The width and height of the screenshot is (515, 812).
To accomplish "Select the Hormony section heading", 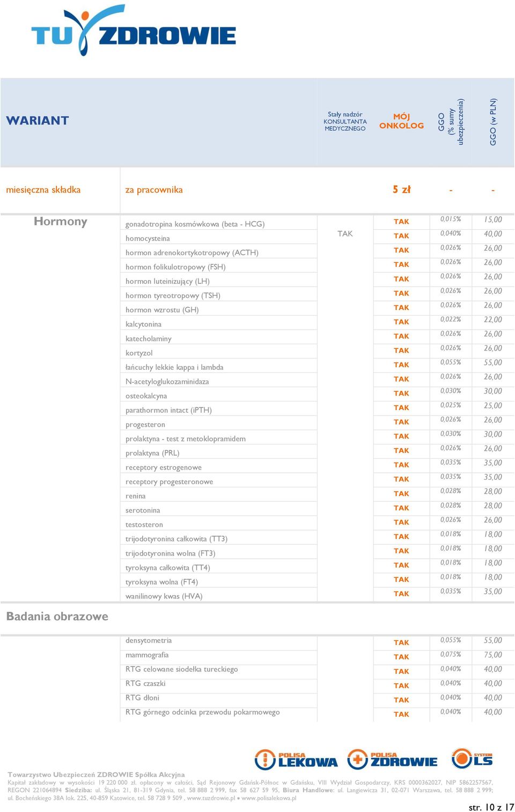I will pos(60,222).
